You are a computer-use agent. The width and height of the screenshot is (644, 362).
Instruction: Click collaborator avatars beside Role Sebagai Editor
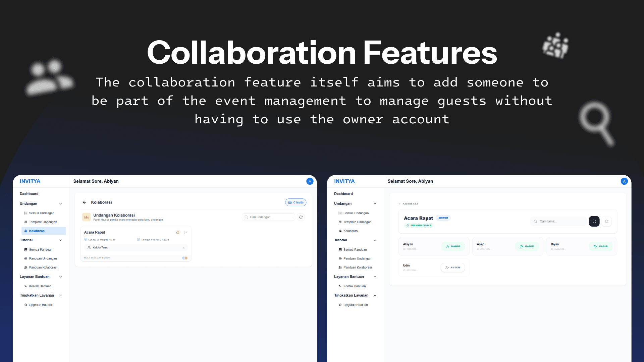click(185, 258)
